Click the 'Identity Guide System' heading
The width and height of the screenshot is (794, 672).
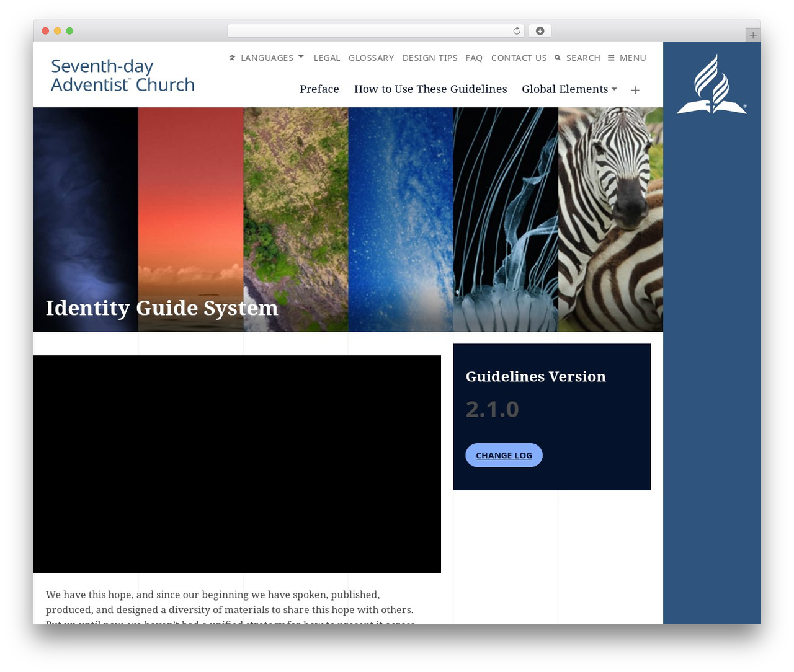[162, 308]
